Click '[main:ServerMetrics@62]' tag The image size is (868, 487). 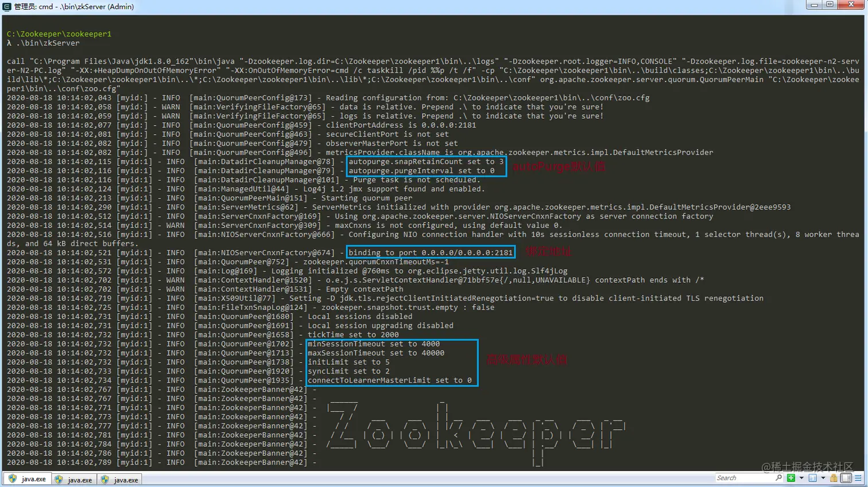246,207
